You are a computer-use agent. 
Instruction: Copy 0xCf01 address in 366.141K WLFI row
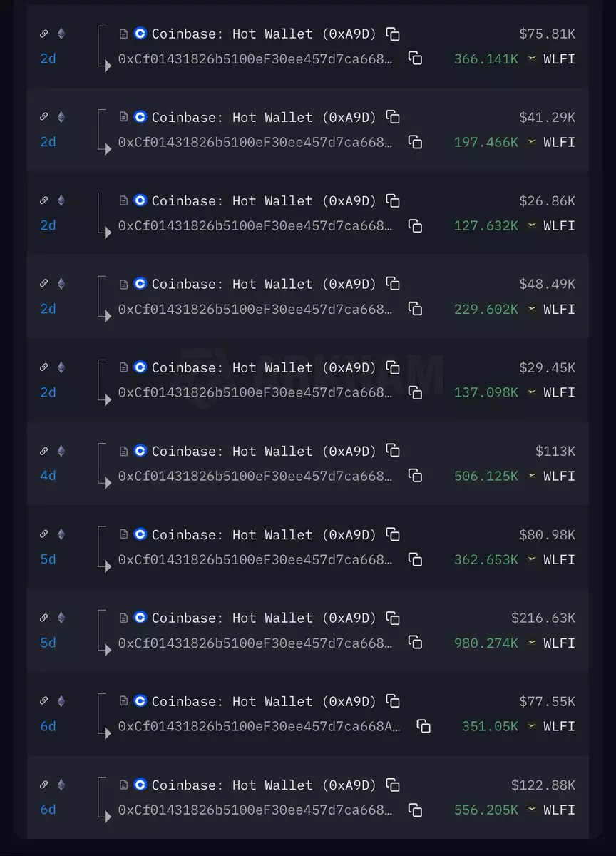pyautogui.click(x=415, y=58)
